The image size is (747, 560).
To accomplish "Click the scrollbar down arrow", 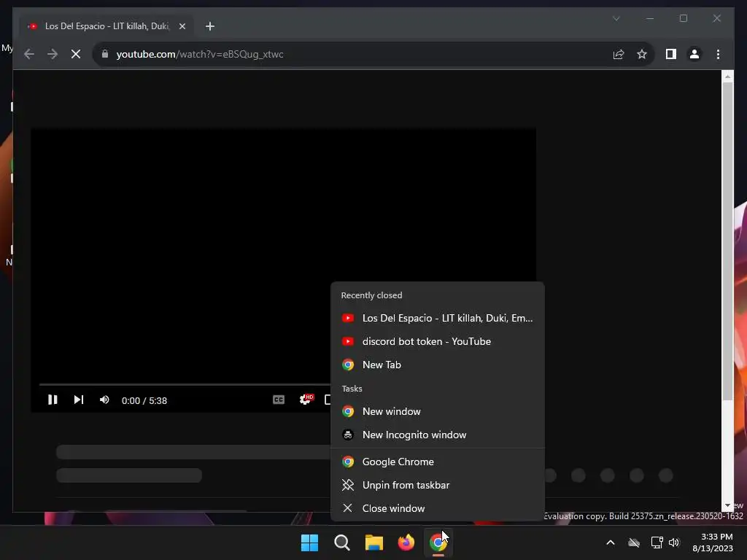I will point(727,506).
